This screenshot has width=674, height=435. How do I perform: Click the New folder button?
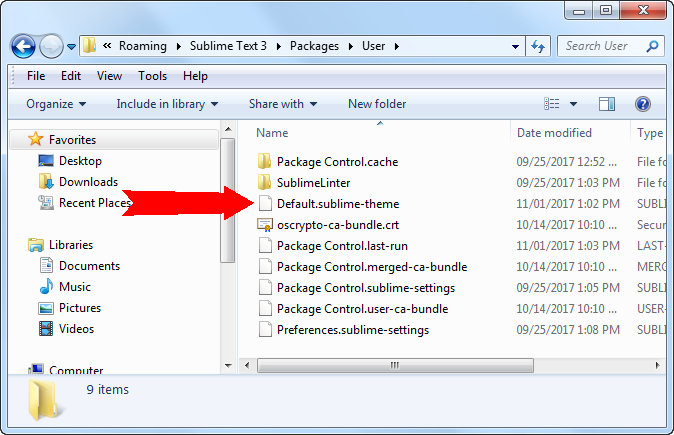click(377, 104)
